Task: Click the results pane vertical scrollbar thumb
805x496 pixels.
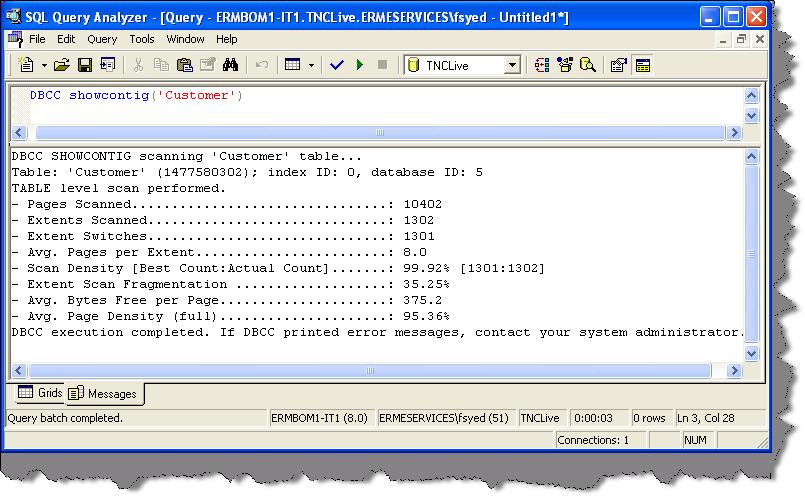Action: (x=751, y=254)
